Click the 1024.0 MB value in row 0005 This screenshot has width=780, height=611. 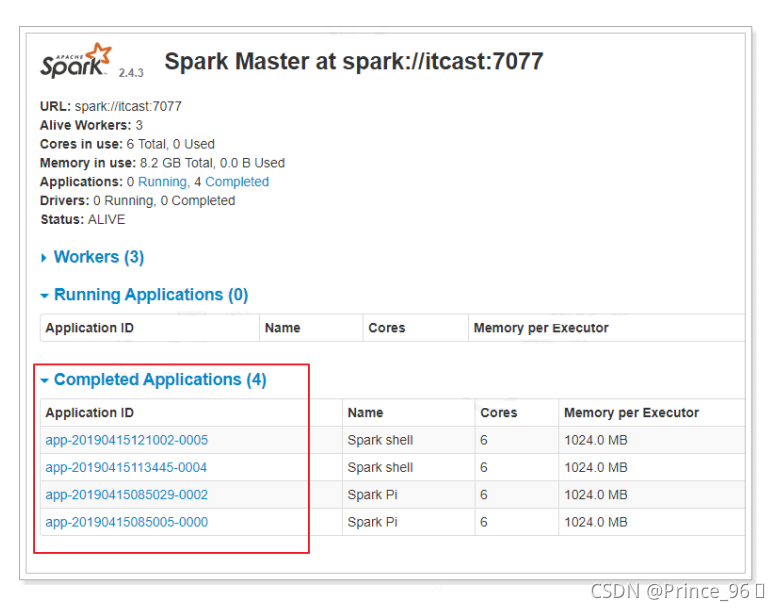(595, 440)
